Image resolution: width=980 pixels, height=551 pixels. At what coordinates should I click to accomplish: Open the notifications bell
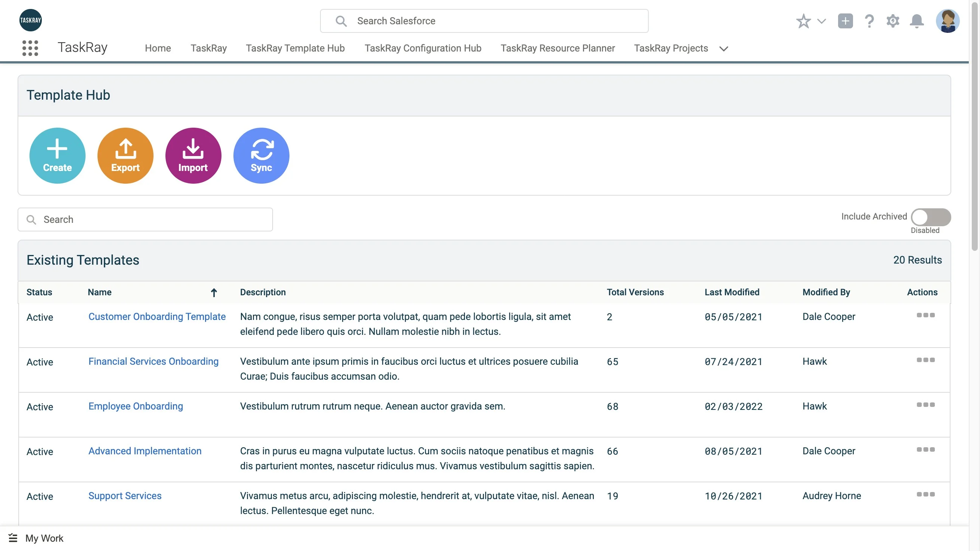917,21
